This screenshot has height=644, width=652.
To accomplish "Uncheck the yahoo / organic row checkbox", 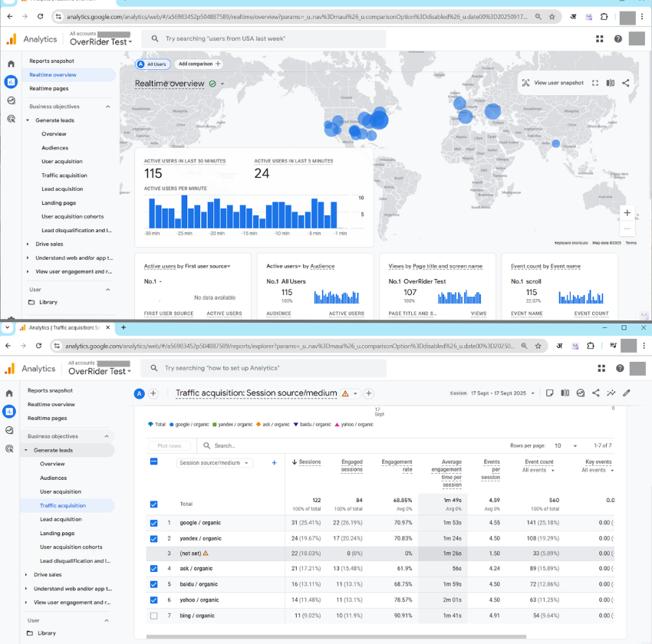I will (x=154, y=600).
